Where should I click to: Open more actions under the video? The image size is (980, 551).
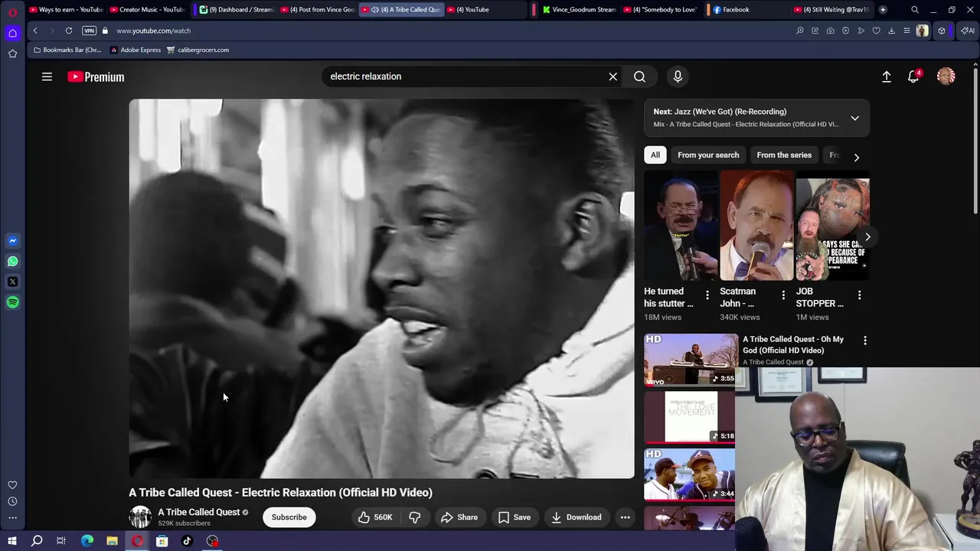click(625, 517)
